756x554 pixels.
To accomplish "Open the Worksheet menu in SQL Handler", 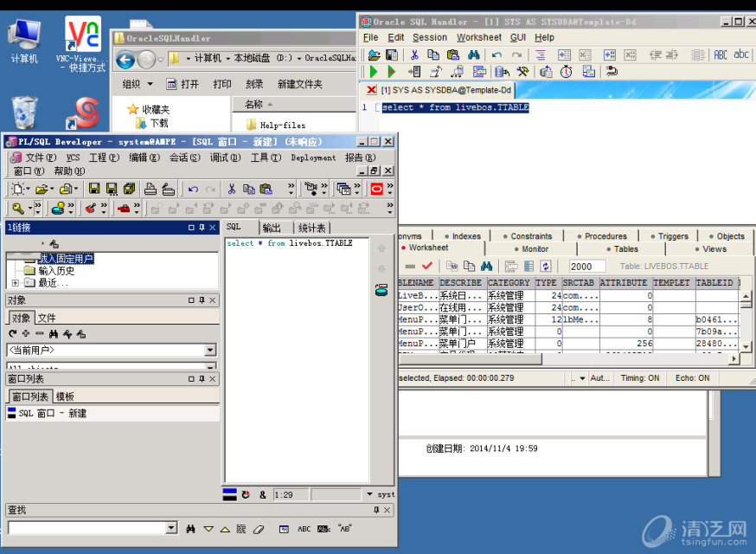I will (x=478, y=37).
